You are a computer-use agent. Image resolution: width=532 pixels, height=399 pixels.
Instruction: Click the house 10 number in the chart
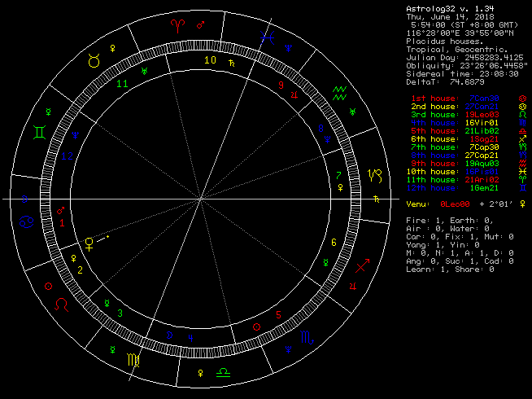point(210,60)
